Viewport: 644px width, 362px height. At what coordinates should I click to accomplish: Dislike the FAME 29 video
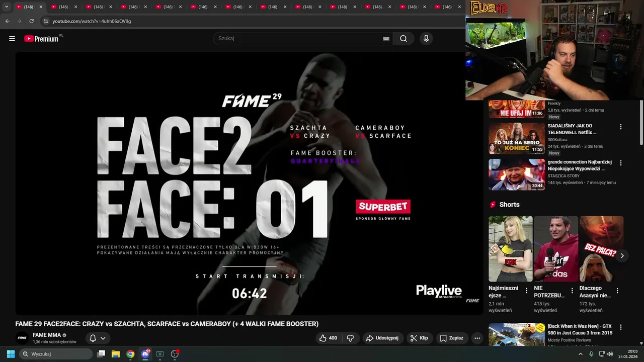(x=351, y=338)
